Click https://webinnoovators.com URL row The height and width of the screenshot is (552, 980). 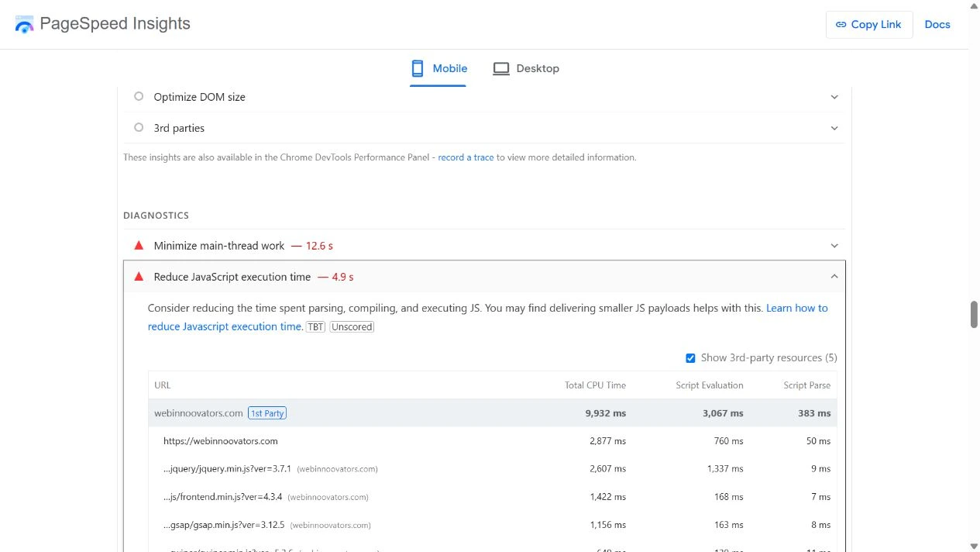point(220,441)
